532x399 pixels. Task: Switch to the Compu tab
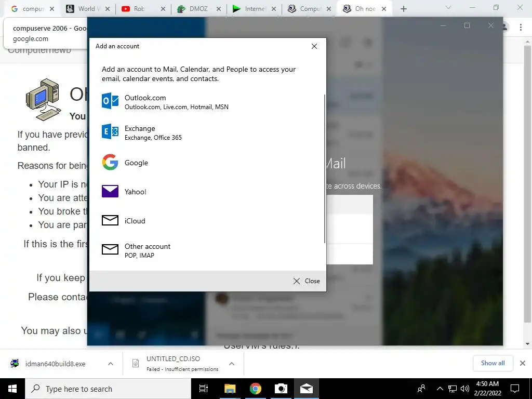coord(305,9)
